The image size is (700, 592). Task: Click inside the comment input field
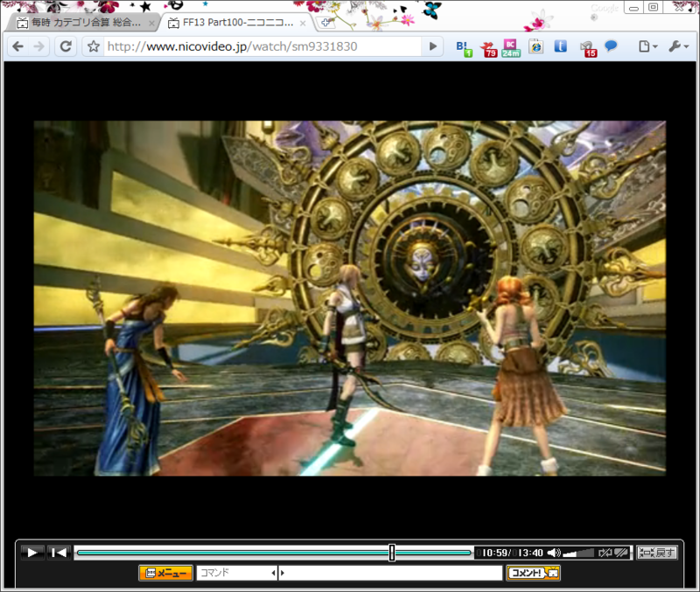[x=394, y=574]
